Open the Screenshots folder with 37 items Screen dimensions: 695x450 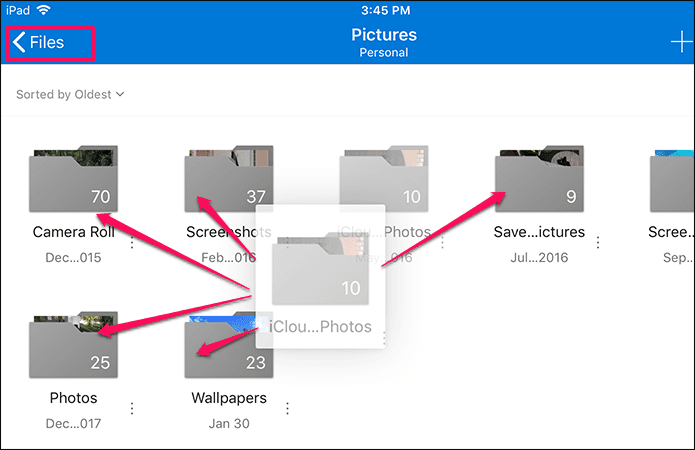[x=229, y=179]
